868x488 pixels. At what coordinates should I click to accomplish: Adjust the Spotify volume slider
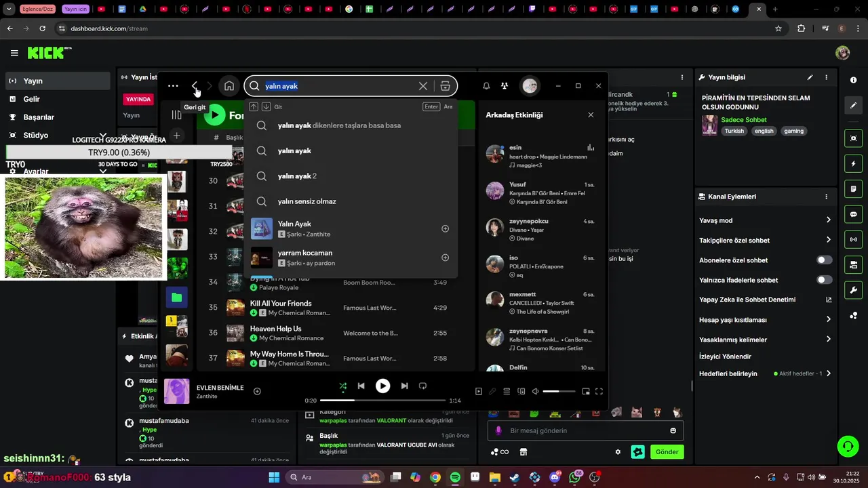coord(559,391)
